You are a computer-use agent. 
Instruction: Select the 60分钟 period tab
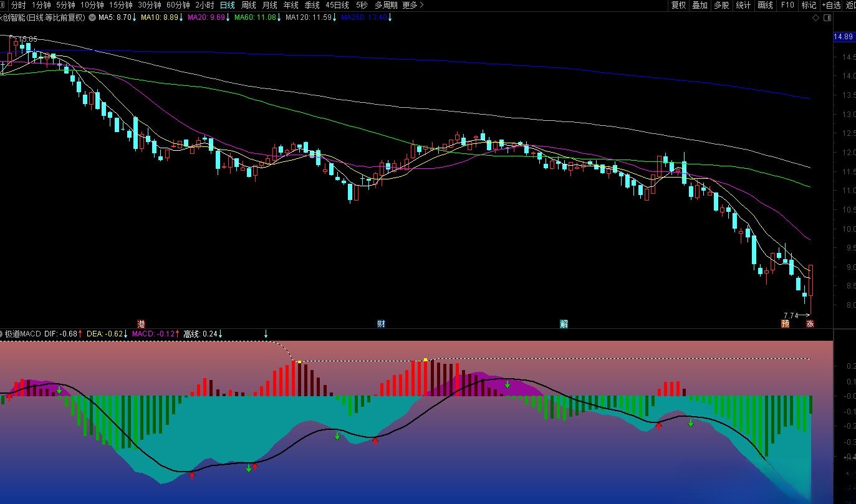178,5
